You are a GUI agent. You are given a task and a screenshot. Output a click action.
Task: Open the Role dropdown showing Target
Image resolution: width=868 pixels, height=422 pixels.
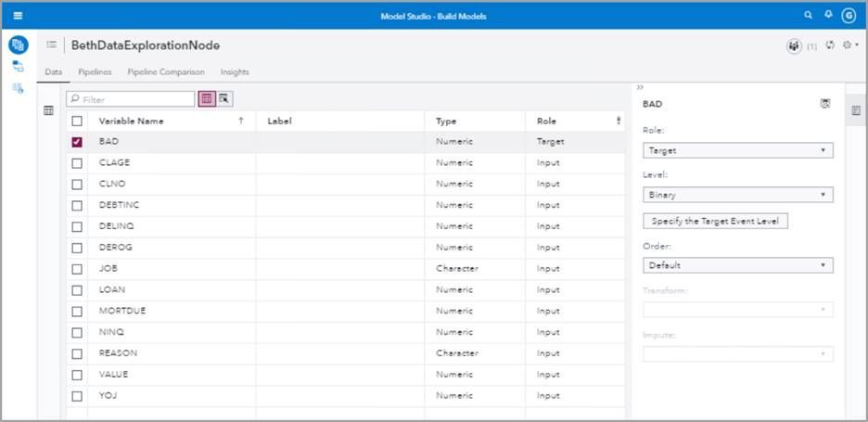pos(738,150)
